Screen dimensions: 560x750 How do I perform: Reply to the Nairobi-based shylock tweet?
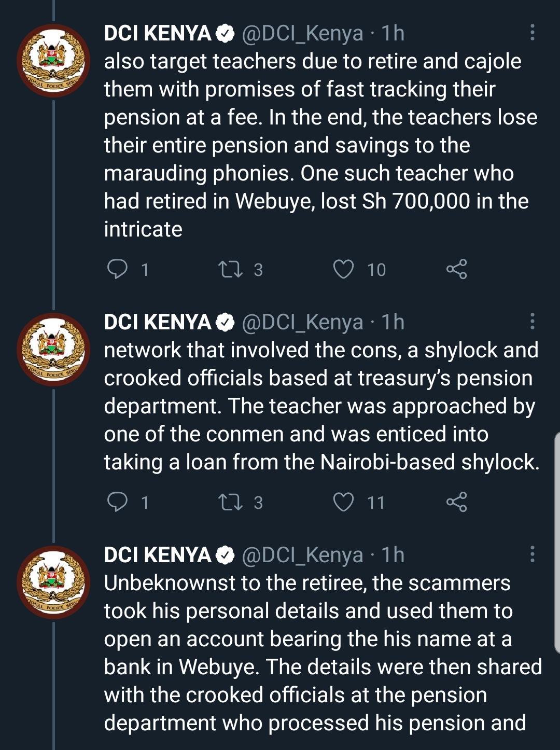117,502
